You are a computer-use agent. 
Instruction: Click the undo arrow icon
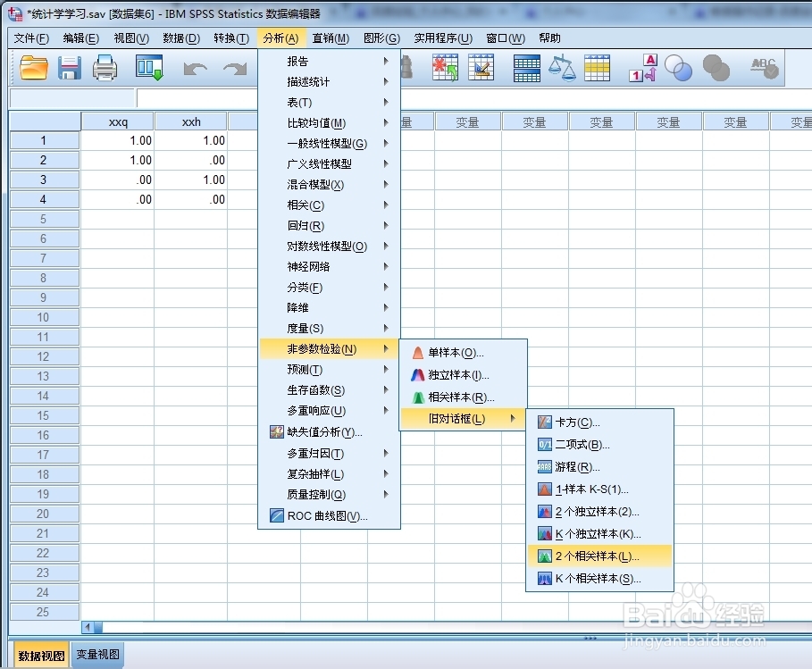click(x=195, y=69)
